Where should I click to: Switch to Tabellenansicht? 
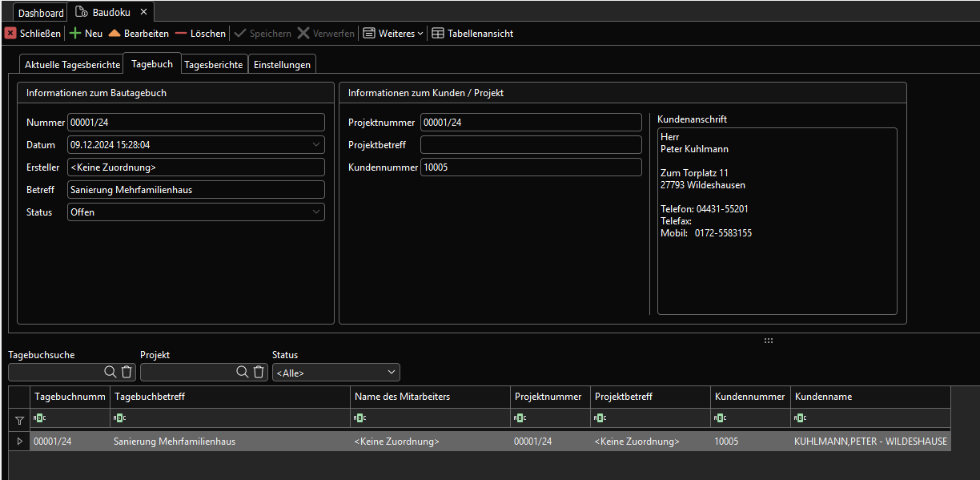click(472, 34)
